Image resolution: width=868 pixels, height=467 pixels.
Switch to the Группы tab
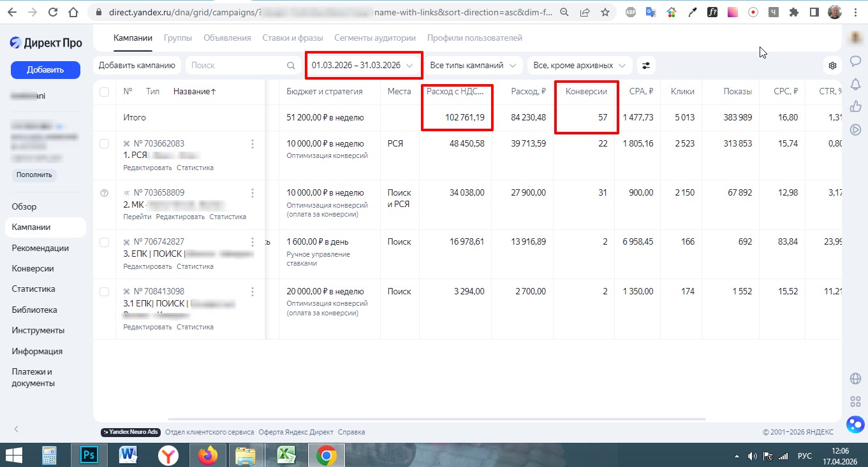pyautogui.click(x=178, y=38)
